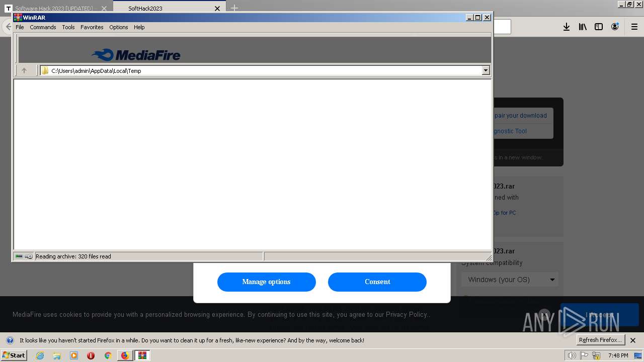644x362 pixels.
Task: Open the WinRAR Favorites menu
Action: tap(92, 27)
